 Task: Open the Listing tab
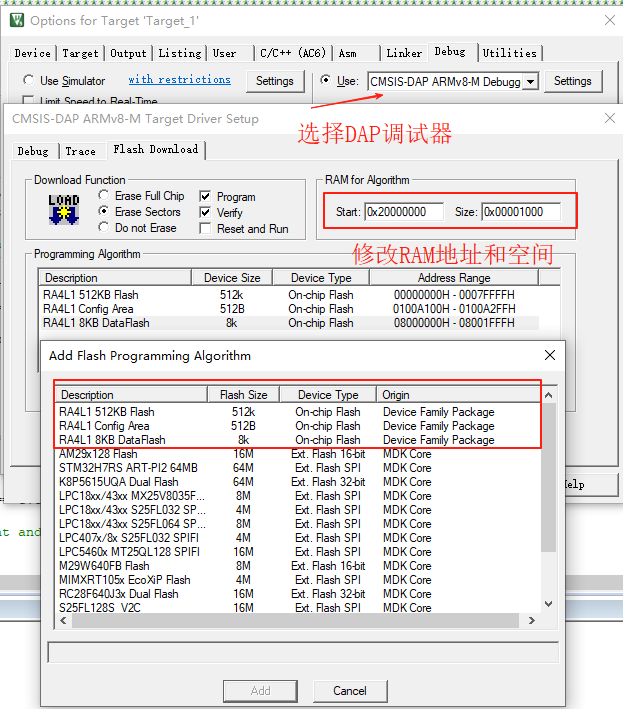click(x=179, y=53)
